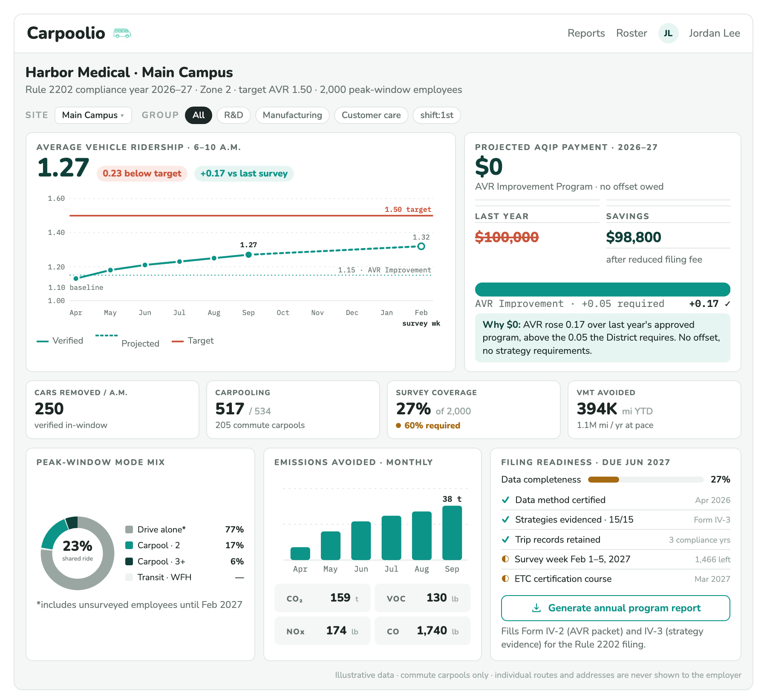Click the 0.23 below target badge

pos(142,174)
